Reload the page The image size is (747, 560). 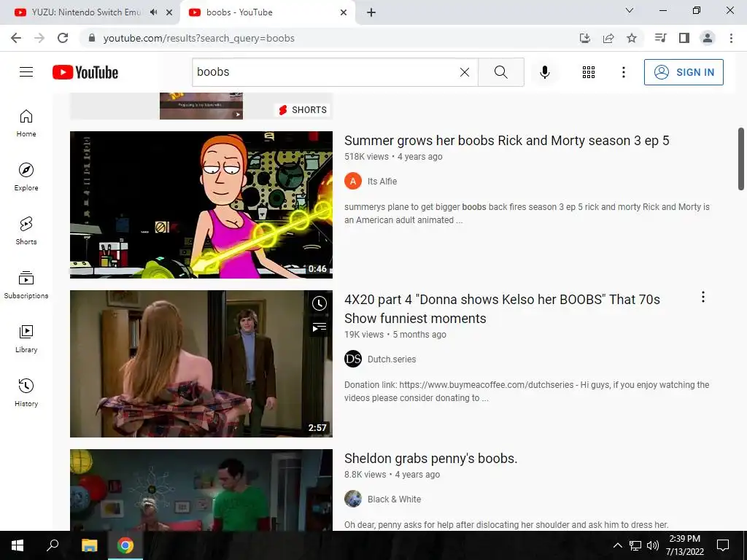point(63,38)
